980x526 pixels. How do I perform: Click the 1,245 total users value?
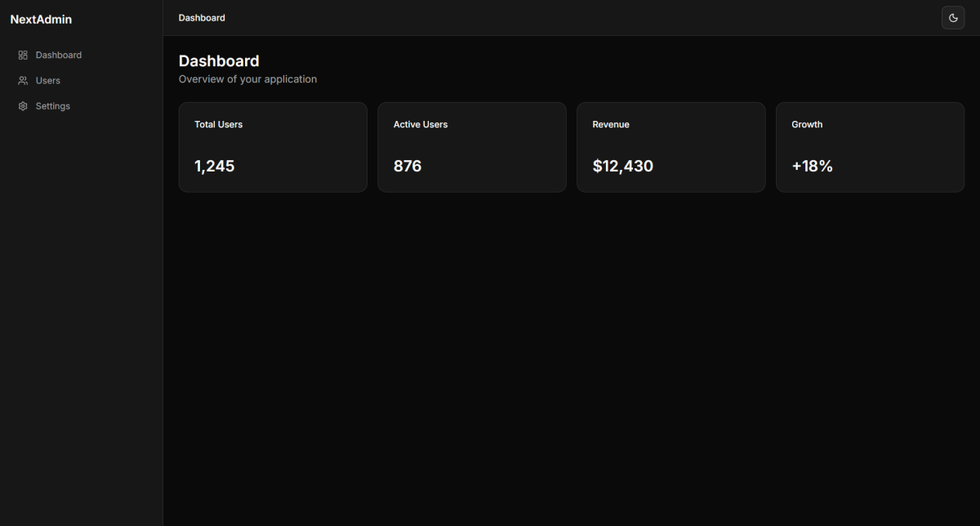pyautogui.click(x=214, y=167)
